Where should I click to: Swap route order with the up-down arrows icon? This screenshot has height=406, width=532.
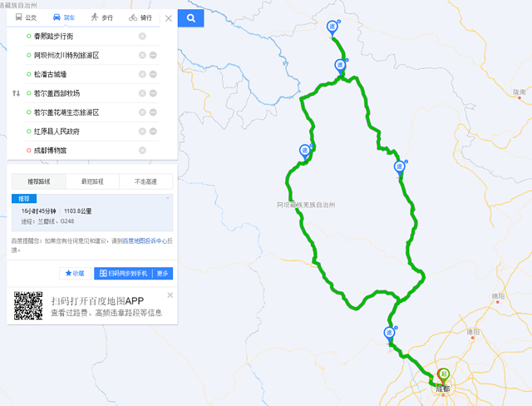(x=16, y=93)
